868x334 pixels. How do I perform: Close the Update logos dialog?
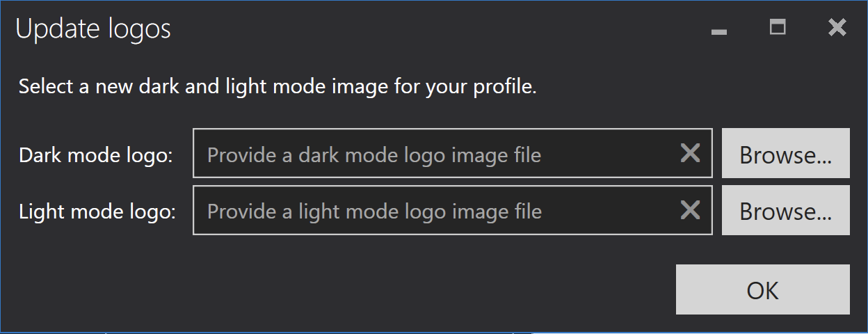pos(837,28)
